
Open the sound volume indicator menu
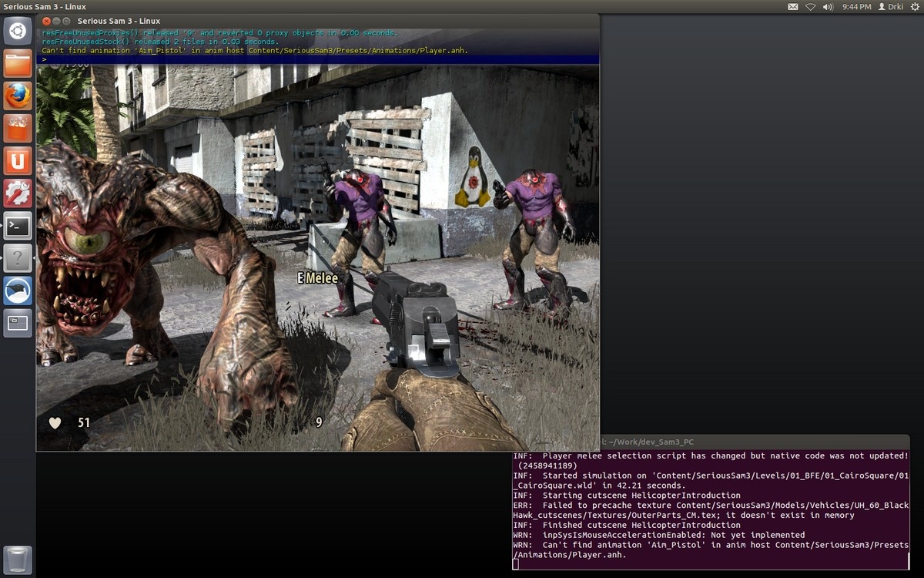click(x=829, y=7)
